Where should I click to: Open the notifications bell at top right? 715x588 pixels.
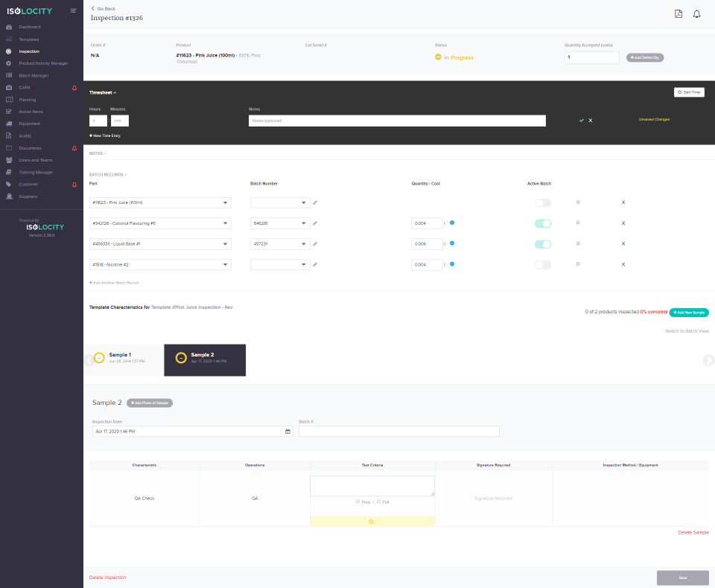pyautogui.click(x=697, y=14)
